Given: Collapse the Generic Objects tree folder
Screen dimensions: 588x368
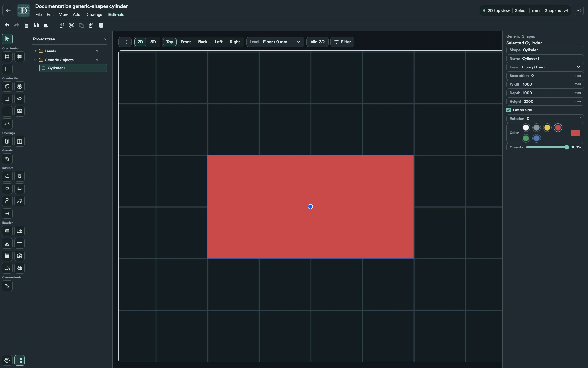Looking at the screenshot, I should click(35, 60).
